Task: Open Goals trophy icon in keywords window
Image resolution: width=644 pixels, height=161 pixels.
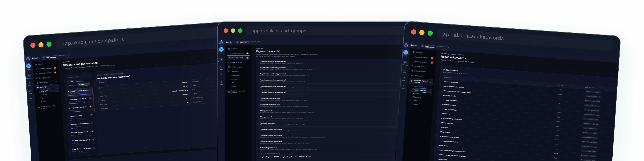Action: pos(404,70)
